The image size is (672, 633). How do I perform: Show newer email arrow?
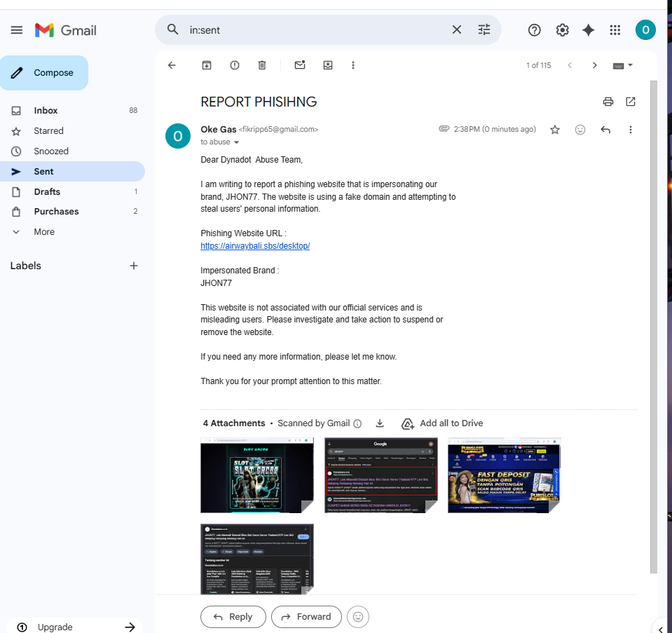[x=570, y=65]
